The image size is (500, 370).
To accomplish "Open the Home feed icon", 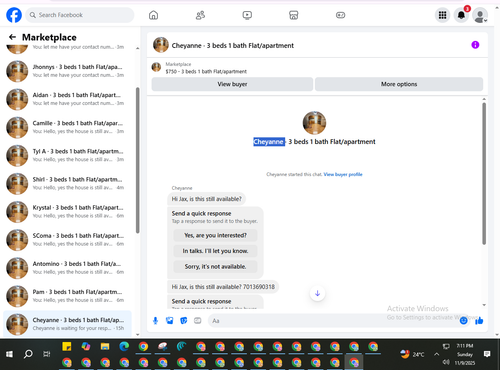I will coord(153,15).
